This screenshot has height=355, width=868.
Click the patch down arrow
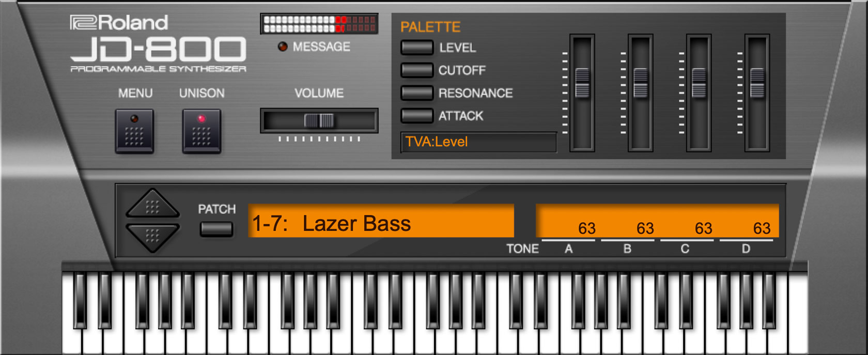click(x=152, y=237)
